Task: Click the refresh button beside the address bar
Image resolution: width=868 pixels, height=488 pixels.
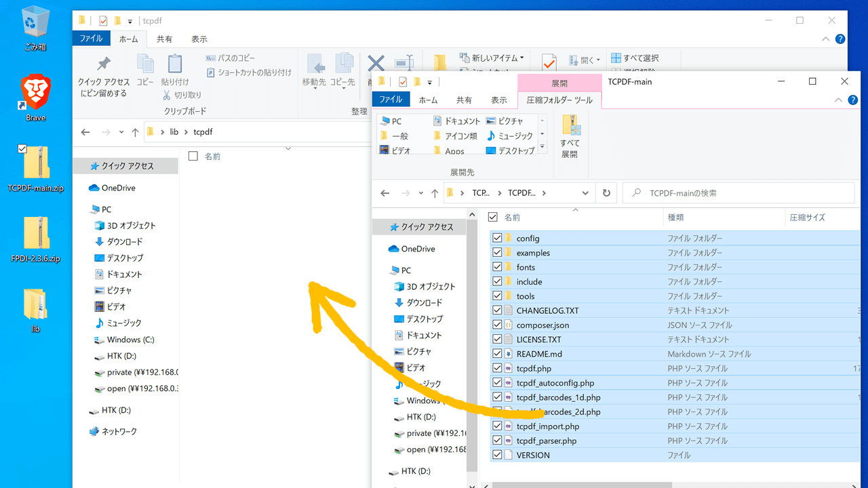Action: tap(606, 192)
